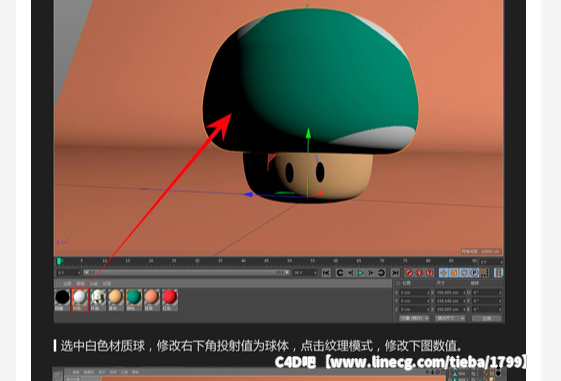Open the size mode dropdown
Viewport: 561px width, 381px height.
(450, 318)
